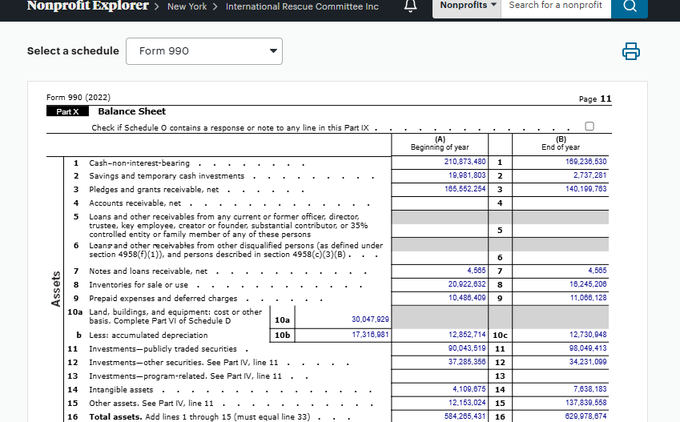The image size is (680, 422).
Task: Click line 10c end value 12,730,948
Action: (x=588, y=334)
